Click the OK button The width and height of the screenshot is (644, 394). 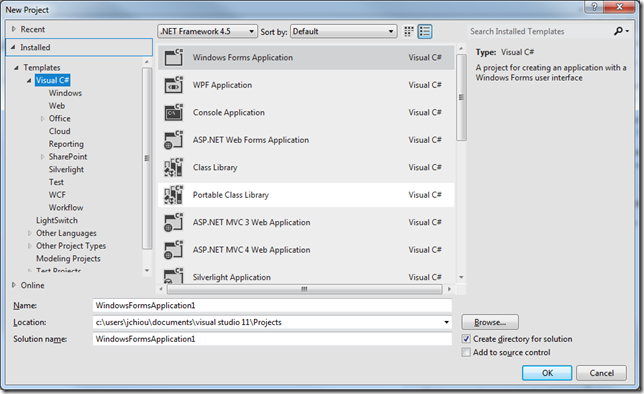[547, 373]
